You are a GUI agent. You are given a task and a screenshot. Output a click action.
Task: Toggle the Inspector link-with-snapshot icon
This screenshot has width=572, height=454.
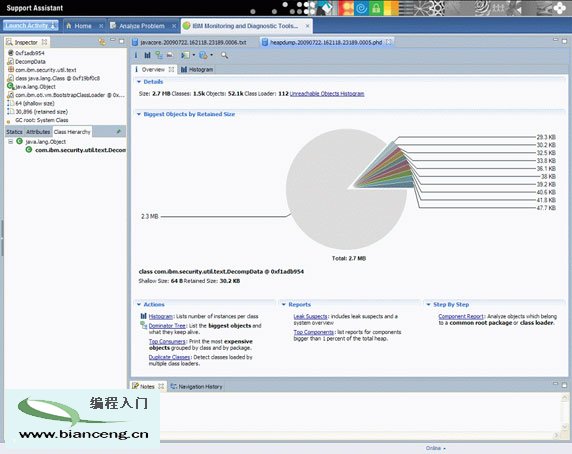[102, 42]
